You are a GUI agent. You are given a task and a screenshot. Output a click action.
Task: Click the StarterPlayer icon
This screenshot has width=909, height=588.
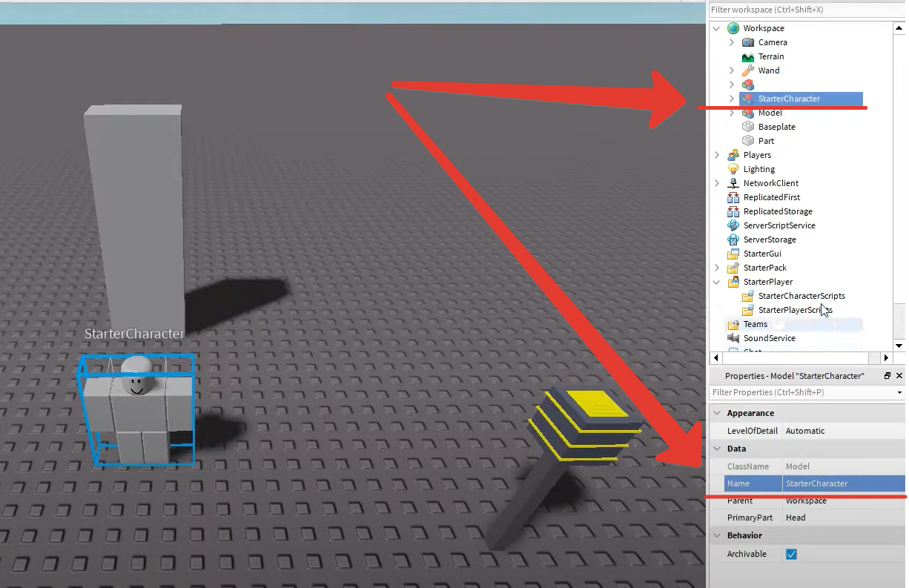click(733, 282)
